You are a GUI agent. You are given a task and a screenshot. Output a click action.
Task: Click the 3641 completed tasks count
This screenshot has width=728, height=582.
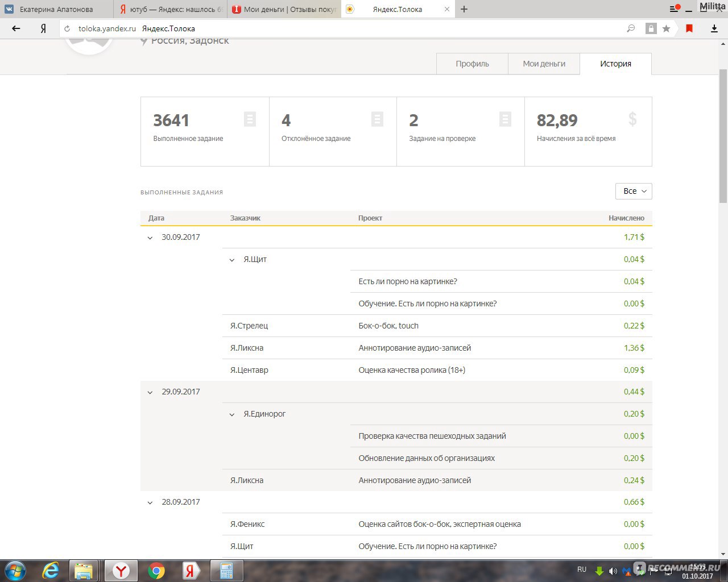click(x=171, y=120)
